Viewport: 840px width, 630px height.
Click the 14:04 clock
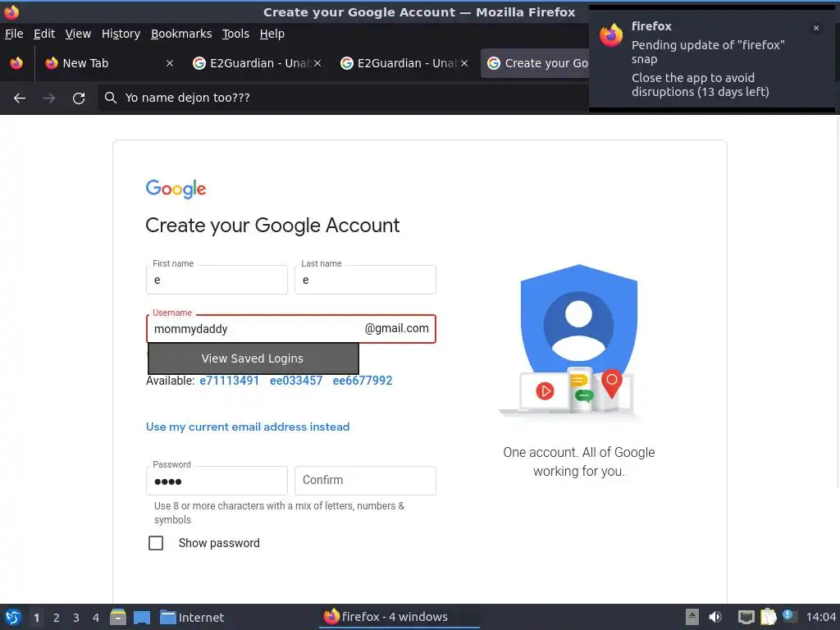[820, 617]
